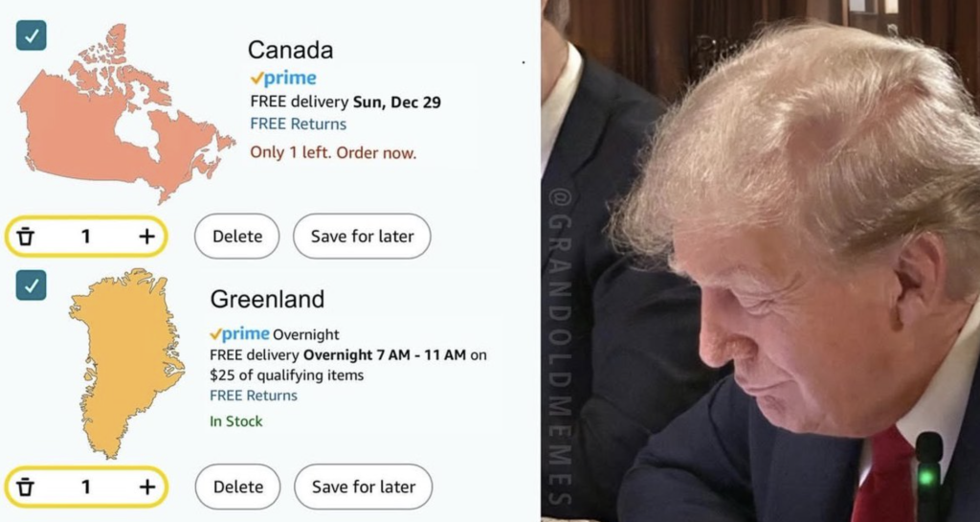Image resolution: width=980 pixels, height=522 pixels.
Task: Uncheck the Greenland item checkbox
Action: pyautogui.click(x=32, y=285)
